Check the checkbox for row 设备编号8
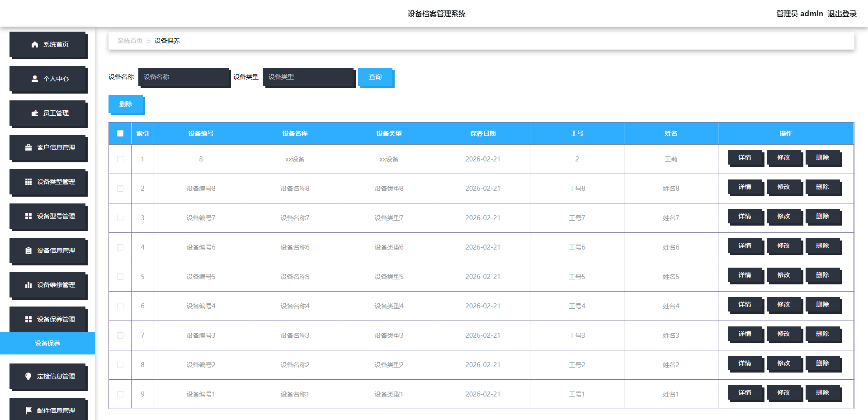The height and width of the screenshot is (420, 868). 120,189
